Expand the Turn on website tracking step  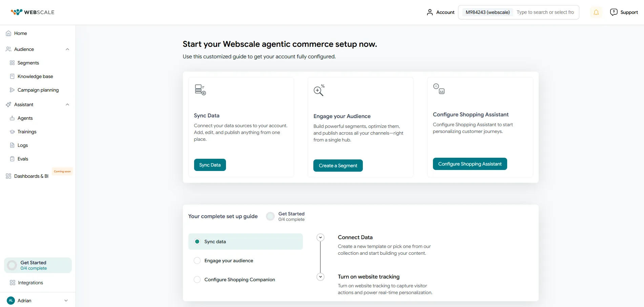(320, 277)
